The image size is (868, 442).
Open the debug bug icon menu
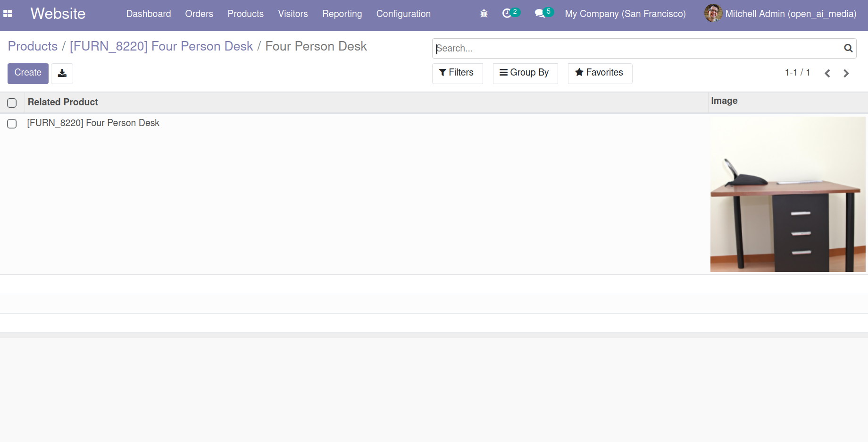484,14
